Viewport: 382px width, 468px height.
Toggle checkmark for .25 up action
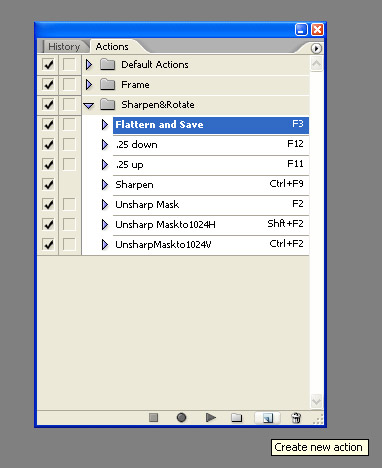coord(48,164)
